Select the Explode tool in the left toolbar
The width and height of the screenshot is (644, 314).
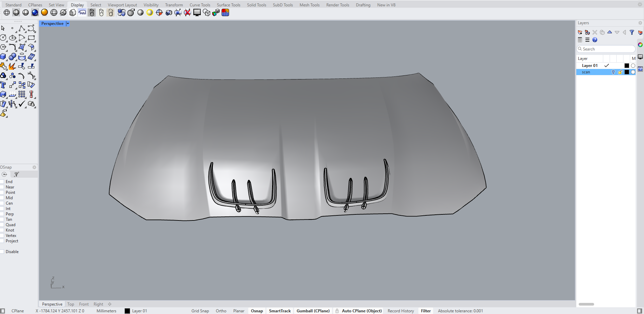12,66
